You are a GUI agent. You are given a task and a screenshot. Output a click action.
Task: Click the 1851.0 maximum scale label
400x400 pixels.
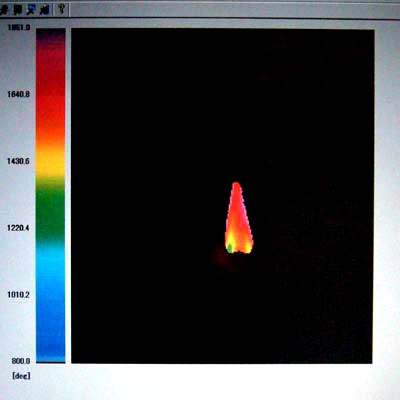[19, 27]
